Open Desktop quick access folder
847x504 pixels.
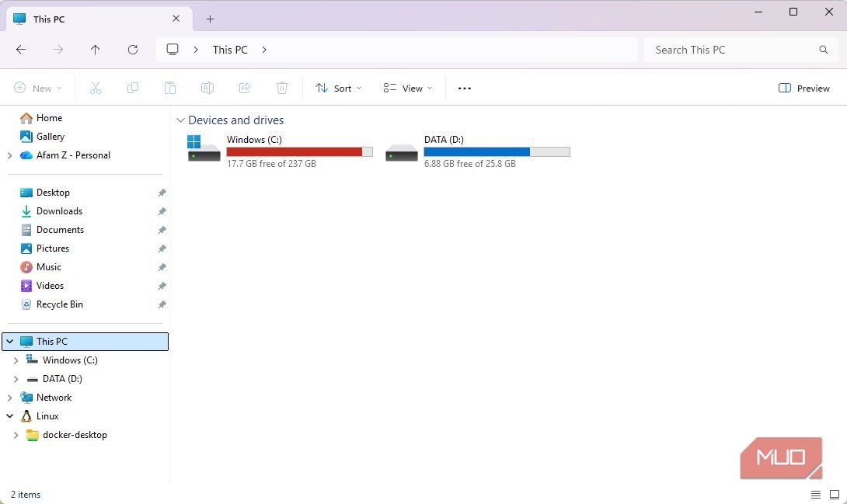click(53, 193)
